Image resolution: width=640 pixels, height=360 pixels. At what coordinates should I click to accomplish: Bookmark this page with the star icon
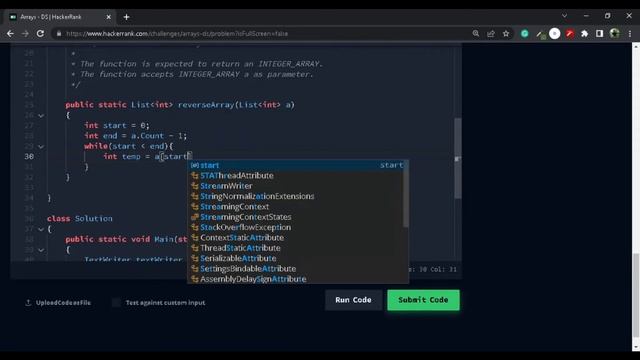pos(506,33)
